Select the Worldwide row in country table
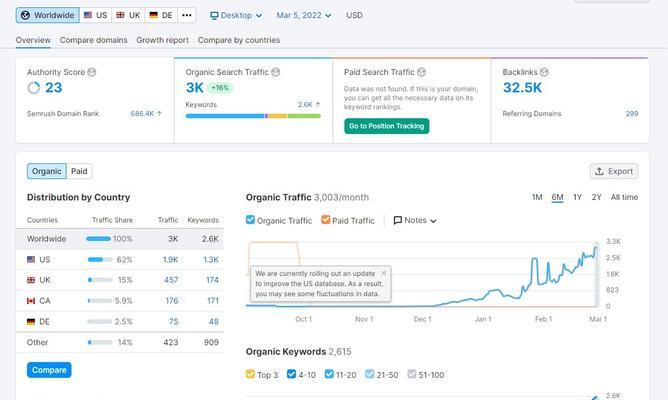668x400 pixels. (120, 239)
